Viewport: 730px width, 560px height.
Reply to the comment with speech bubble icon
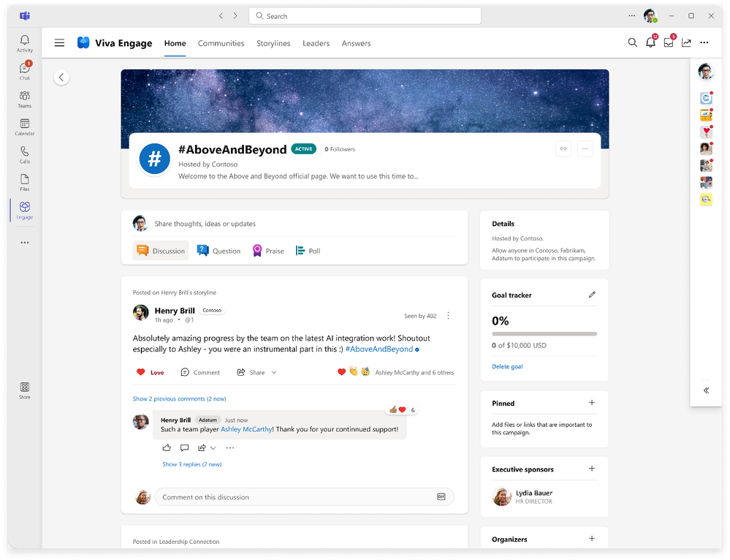pos(184,447)
